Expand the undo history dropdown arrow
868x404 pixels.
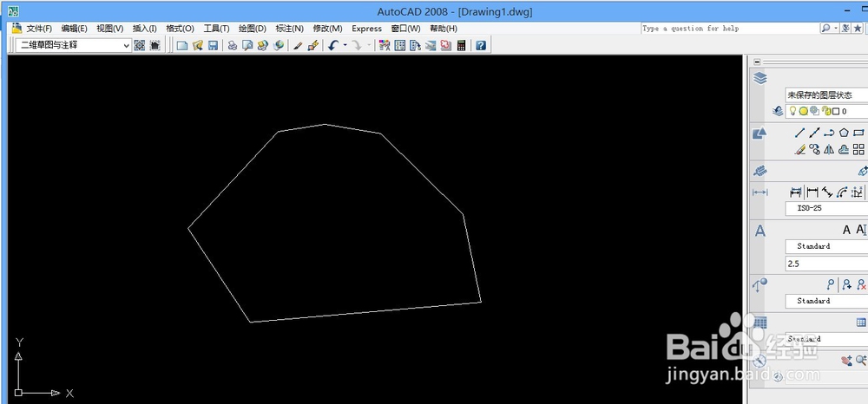point(345,45)
